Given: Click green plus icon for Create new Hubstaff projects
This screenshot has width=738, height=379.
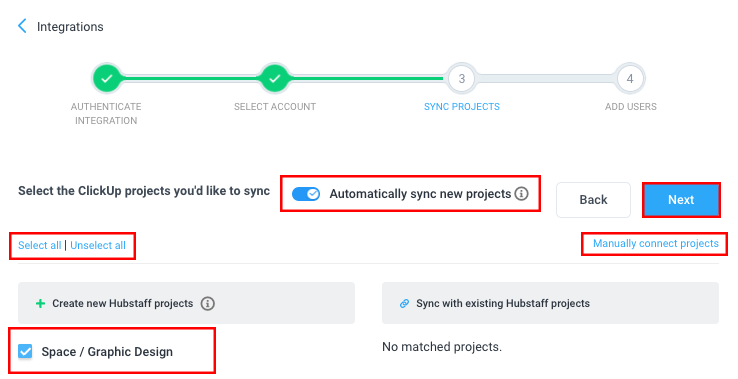Looking at the screenshot, I should click(x=40, y=304).
